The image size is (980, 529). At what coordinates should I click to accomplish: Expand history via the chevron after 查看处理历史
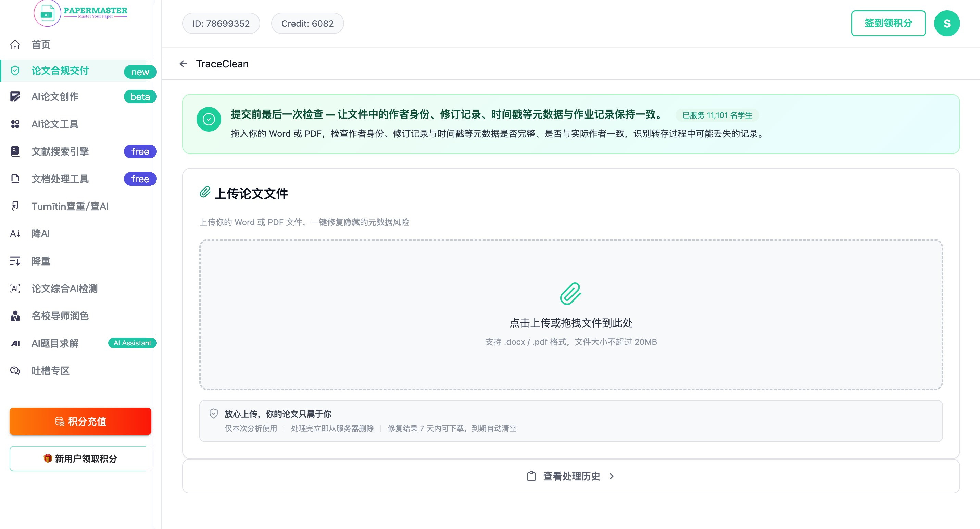point(612,477)
